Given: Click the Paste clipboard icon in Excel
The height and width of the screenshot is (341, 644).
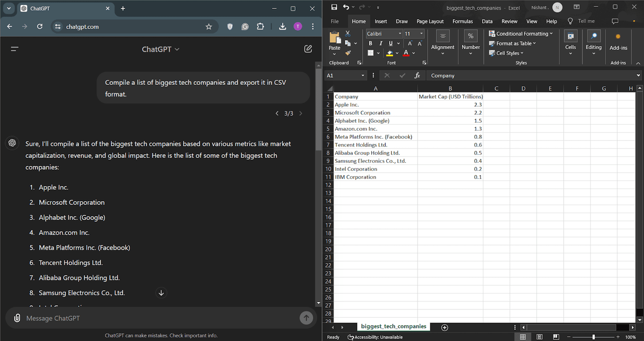Looking at the screenshot, I should click(335, 38).
